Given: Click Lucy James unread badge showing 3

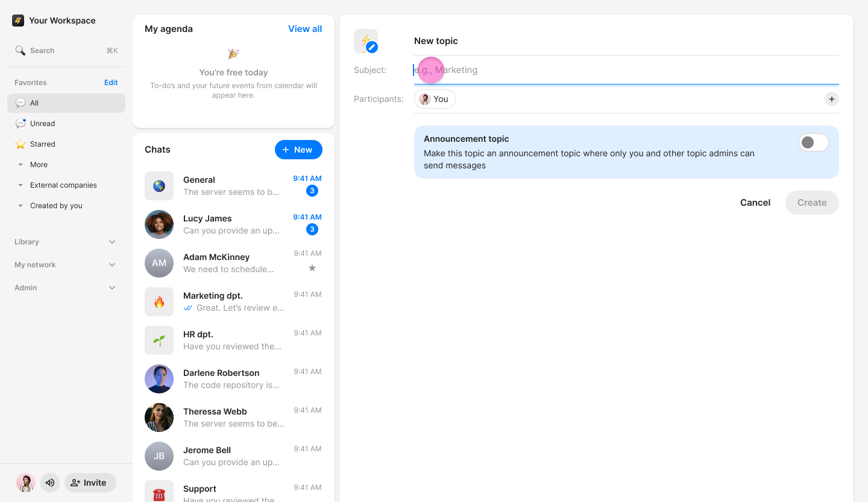Looking at the screenshot, I should pos(312,229).
